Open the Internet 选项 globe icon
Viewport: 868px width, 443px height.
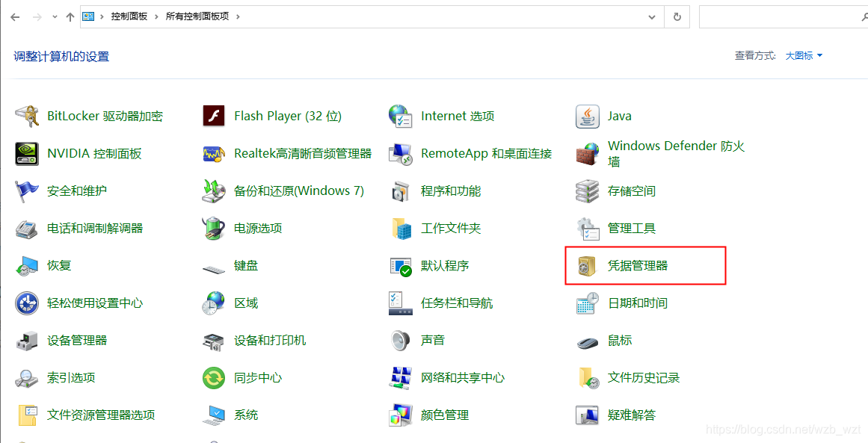pyautogui.click(x=400, y=116)
